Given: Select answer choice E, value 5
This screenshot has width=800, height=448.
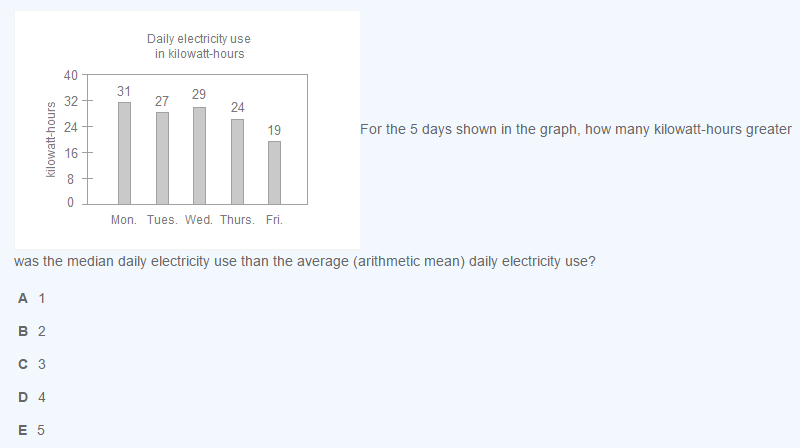Looking at the screenshot, I should (32, 430).
